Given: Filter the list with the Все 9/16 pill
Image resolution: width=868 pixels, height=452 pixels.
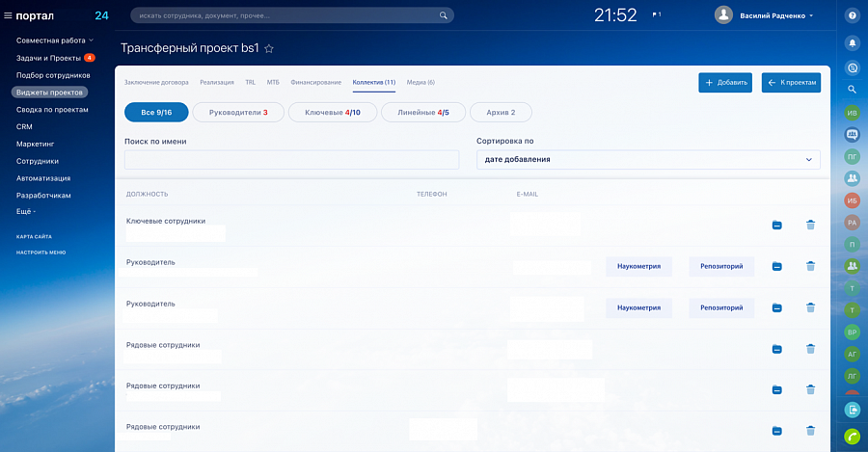Looking at the screenshot, I should coord(156,113).
